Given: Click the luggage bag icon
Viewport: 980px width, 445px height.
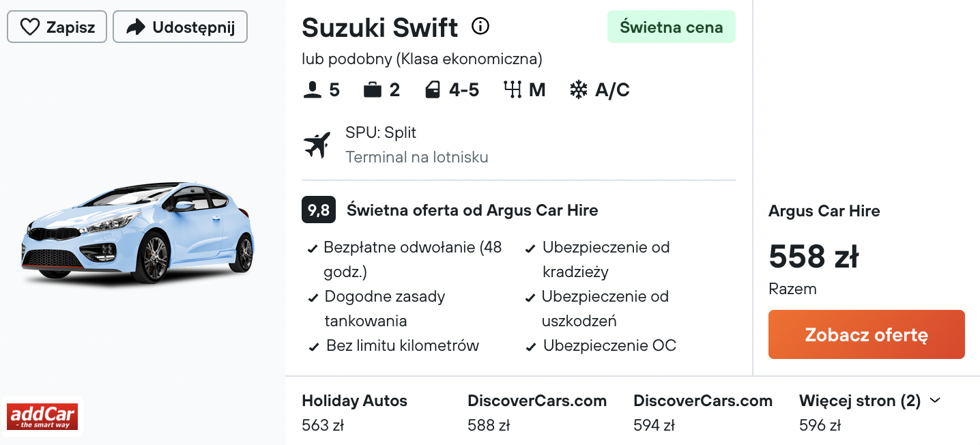Looking at the screenshot, I should coord(372,90).
